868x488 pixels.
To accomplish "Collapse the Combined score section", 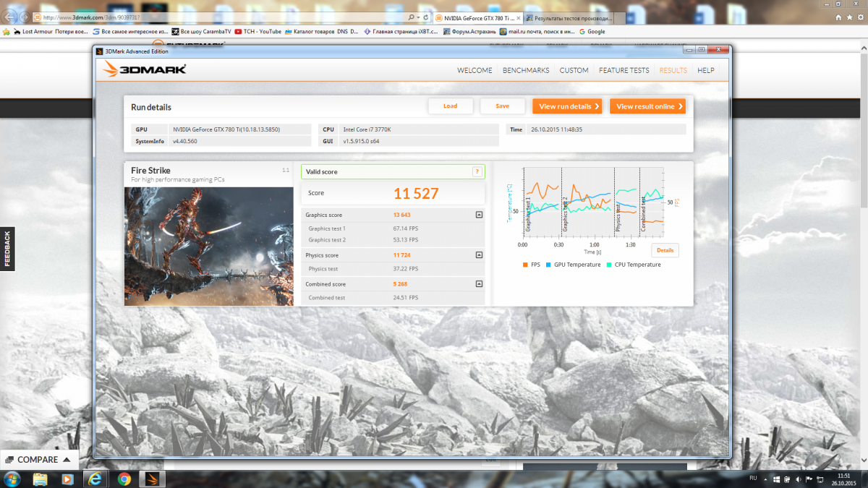I will (x=479, y=284).
